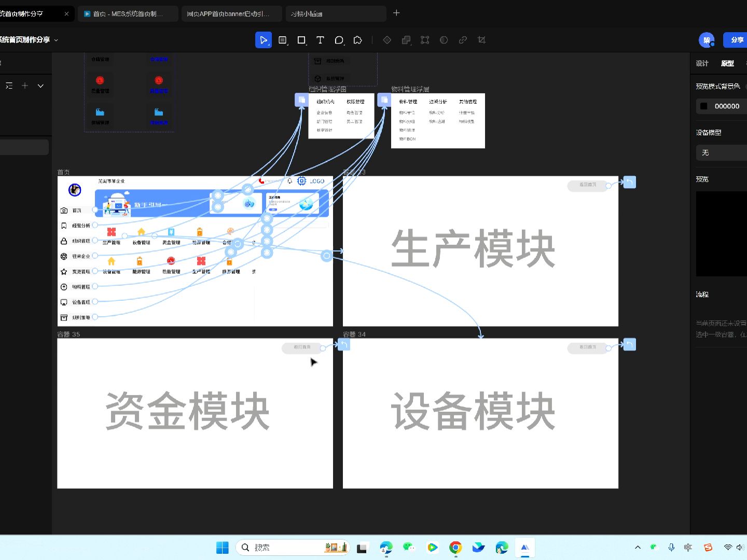Screen dimensions: 747x560
Task: Click 经营分析 item in mockup sidebar
Action: click(75, 226)
